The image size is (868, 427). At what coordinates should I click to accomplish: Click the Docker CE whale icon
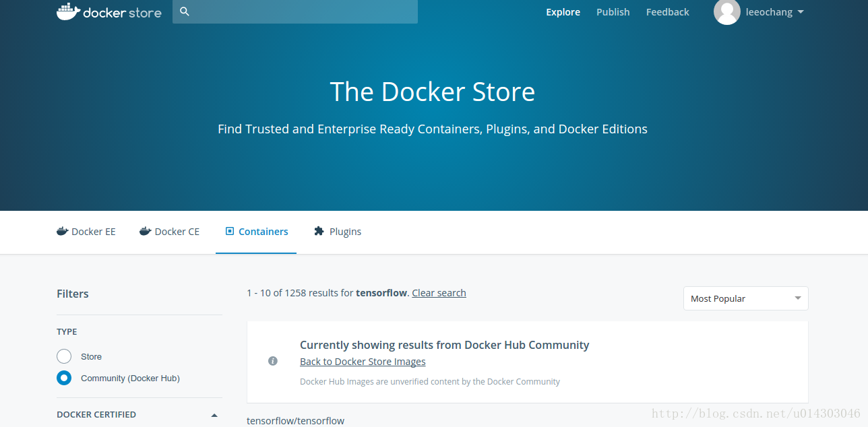point(146,231)
